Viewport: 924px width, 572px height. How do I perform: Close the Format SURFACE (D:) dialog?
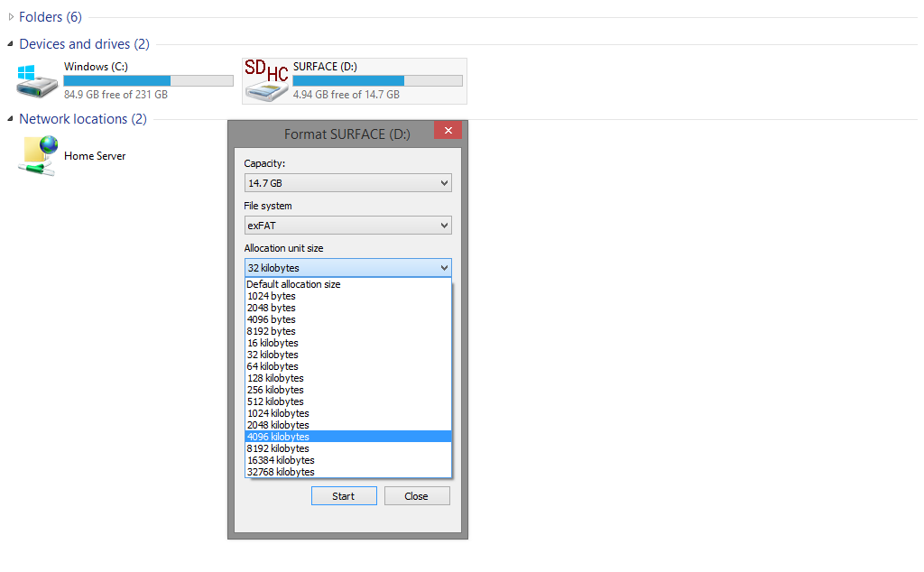tap(448, 130)
